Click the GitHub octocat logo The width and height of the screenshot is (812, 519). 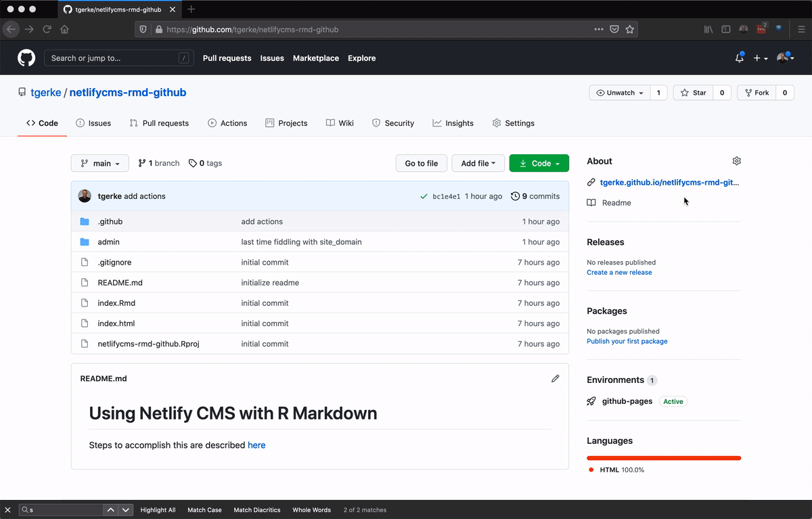[x=26, y=58]
